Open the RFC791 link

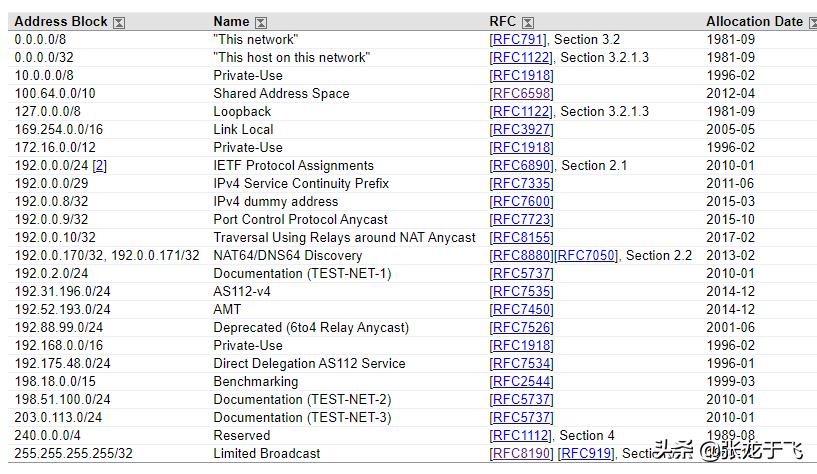point(520,40)
